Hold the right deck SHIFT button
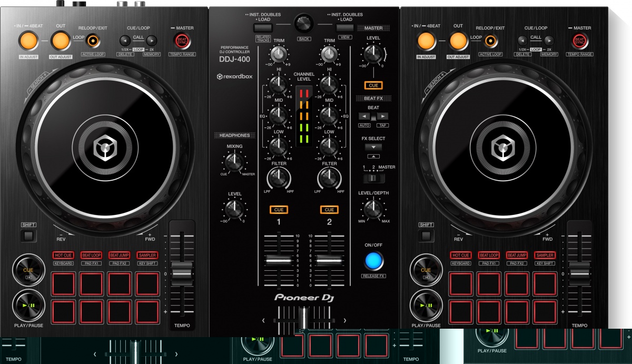 [426, 235]
